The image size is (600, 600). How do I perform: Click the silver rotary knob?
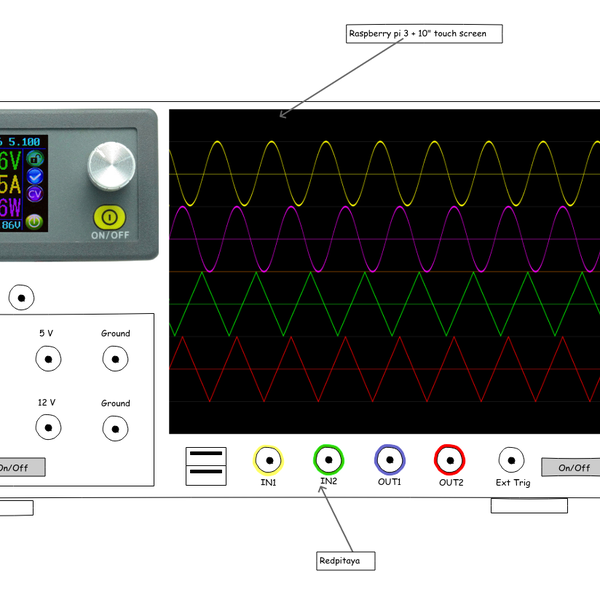(x=111, y=166)
